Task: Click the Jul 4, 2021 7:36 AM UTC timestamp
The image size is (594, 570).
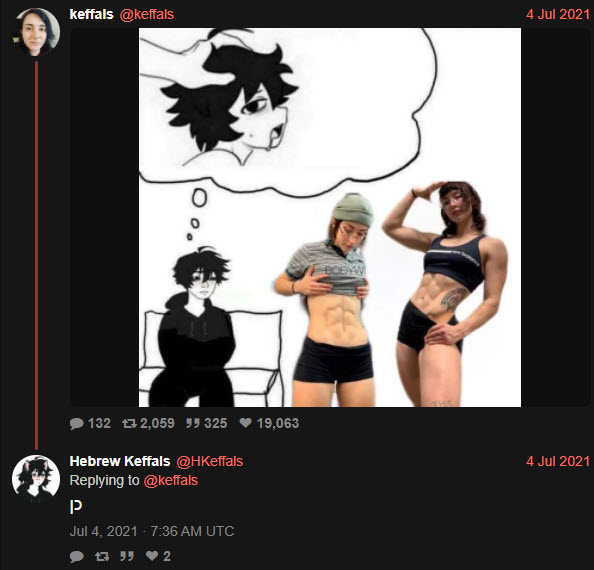Action: pyautogui.click(x=152, y=531)
